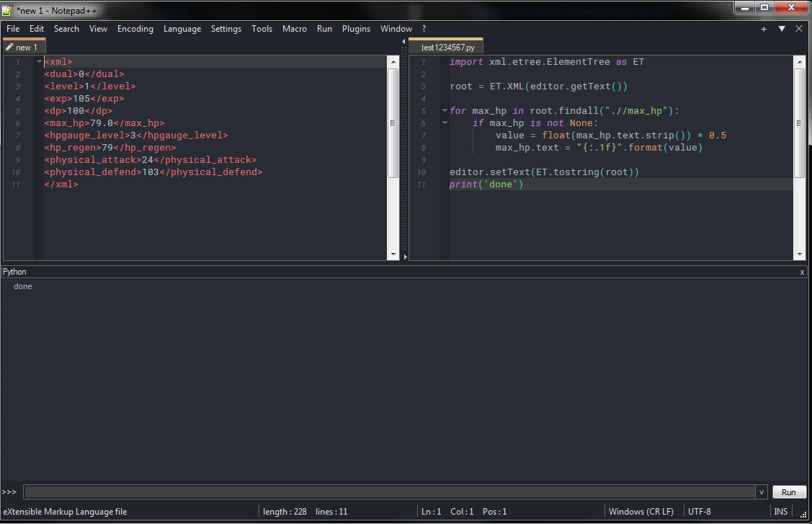Click the 'Ln : 1' status entry
Image resolution: width=812 pixels, height=524 pixels.
click(431, 512)
